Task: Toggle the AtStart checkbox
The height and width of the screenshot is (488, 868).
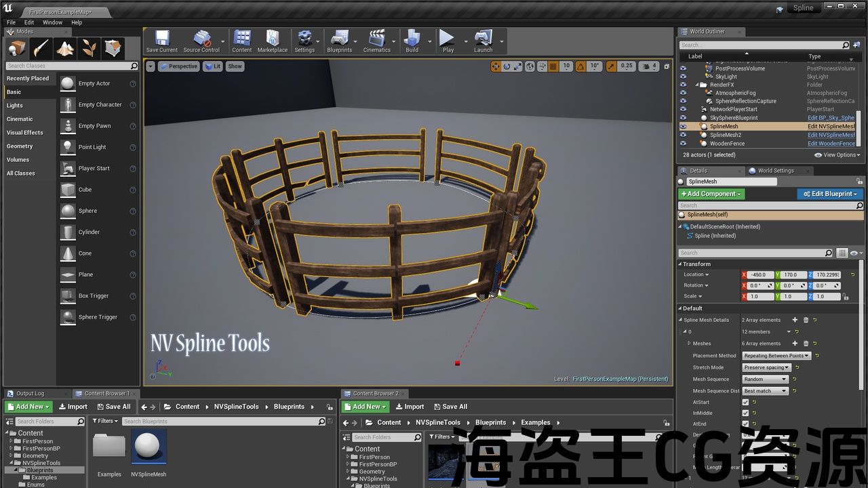Action: [745, 402]
